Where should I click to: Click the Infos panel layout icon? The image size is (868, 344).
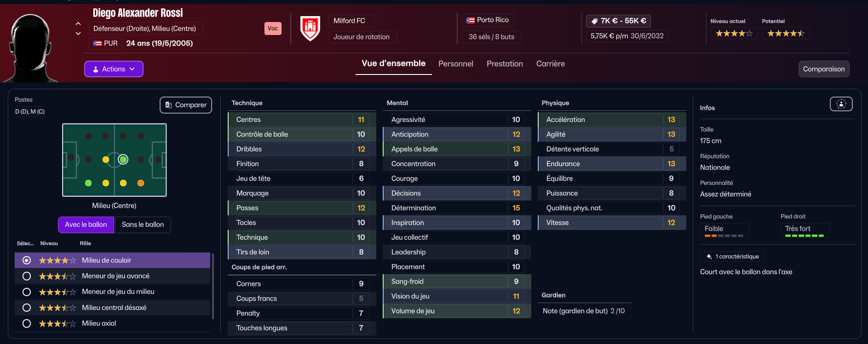click(841, 104)
